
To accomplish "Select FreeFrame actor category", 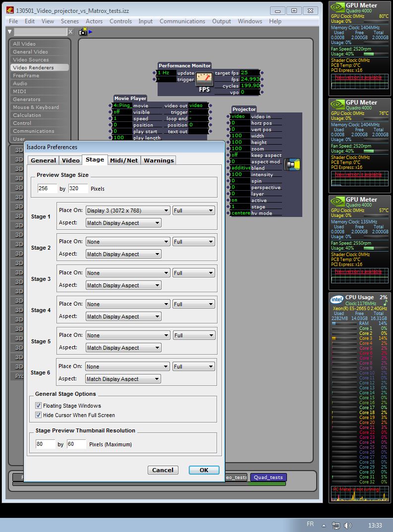I will (x=40, y=75).
